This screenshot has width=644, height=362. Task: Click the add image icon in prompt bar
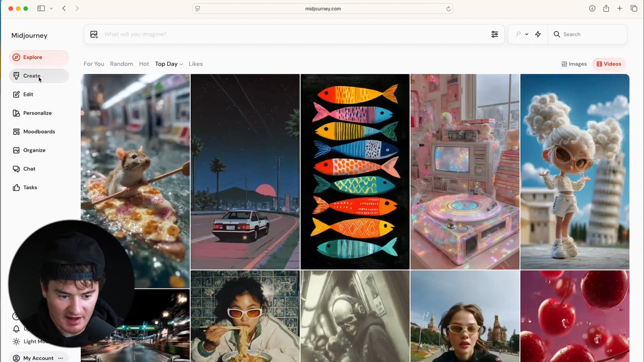pos(94,34)
